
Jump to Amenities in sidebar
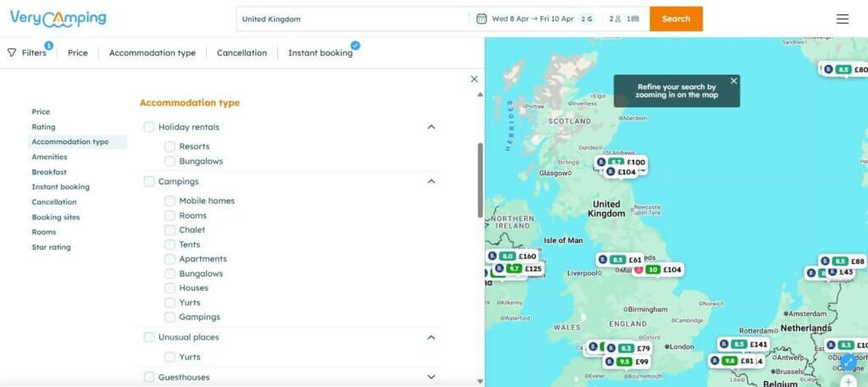[x=49, y=157]
